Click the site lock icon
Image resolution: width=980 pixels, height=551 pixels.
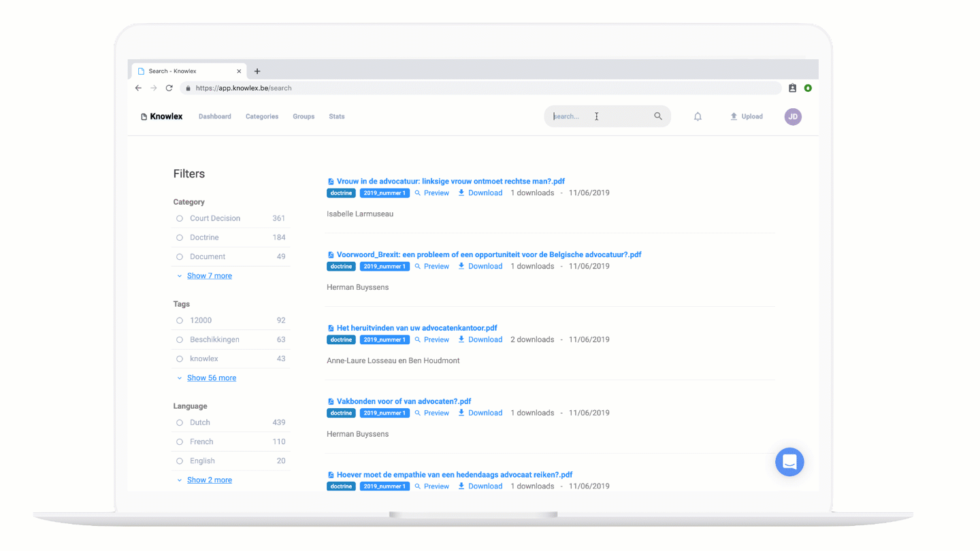[x=189, y=88]
